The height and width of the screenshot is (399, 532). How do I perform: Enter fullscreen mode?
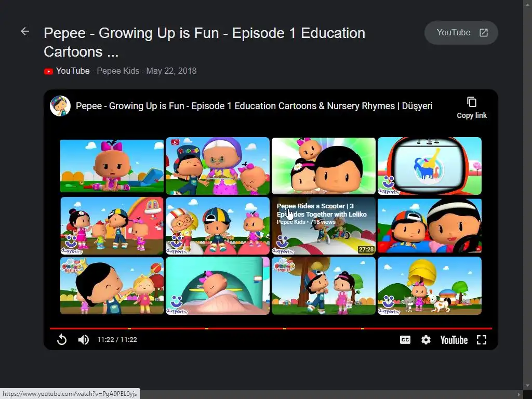(x=482, y=340)
